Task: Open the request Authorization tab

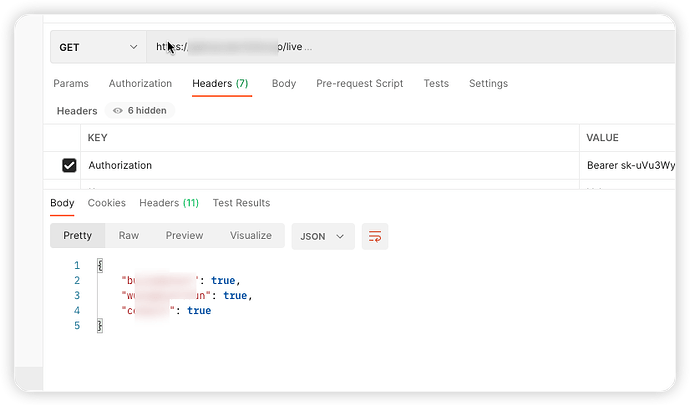Action: coord(140,83)
